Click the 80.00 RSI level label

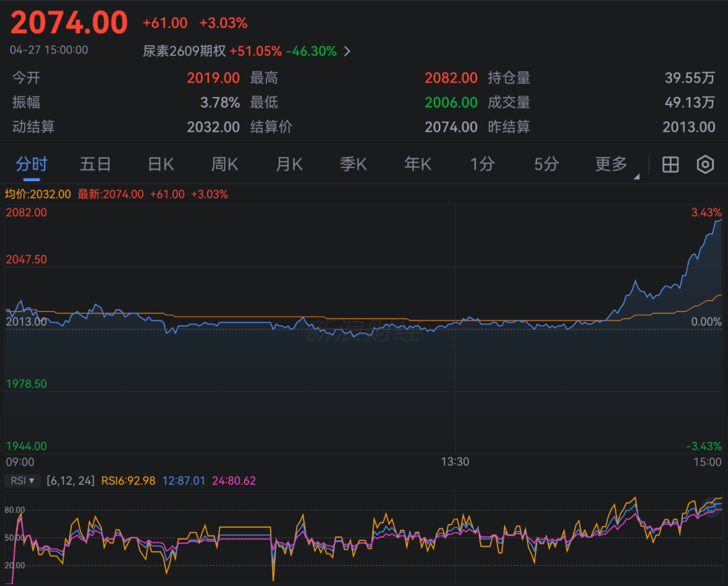pyautogui.click(x=15, y=510)
